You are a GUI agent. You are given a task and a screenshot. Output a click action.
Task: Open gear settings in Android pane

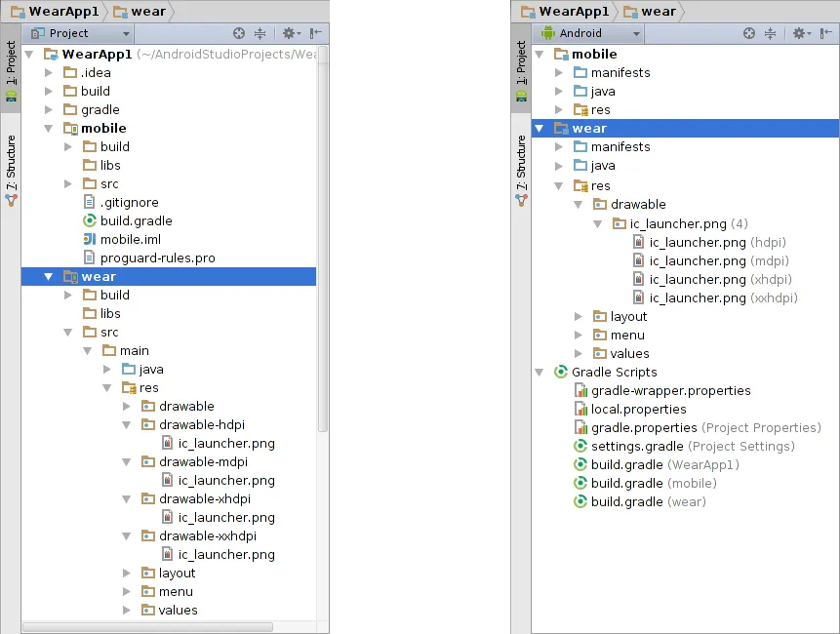coord(801,33)
